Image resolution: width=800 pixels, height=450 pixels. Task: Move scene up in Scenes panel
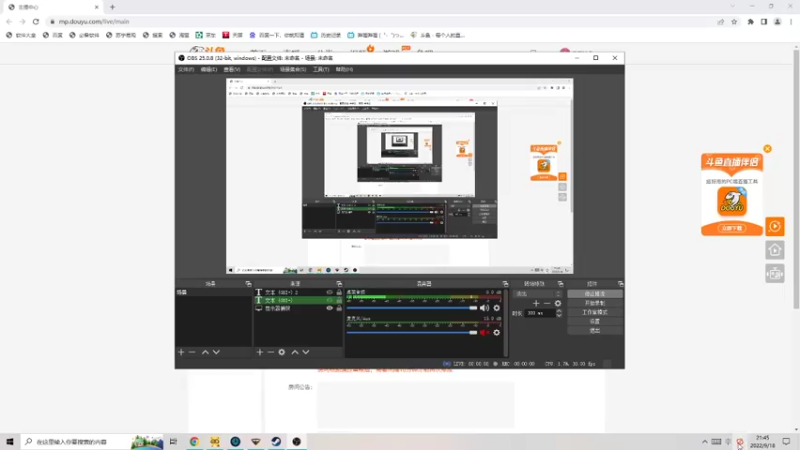(x=205, y=352)
